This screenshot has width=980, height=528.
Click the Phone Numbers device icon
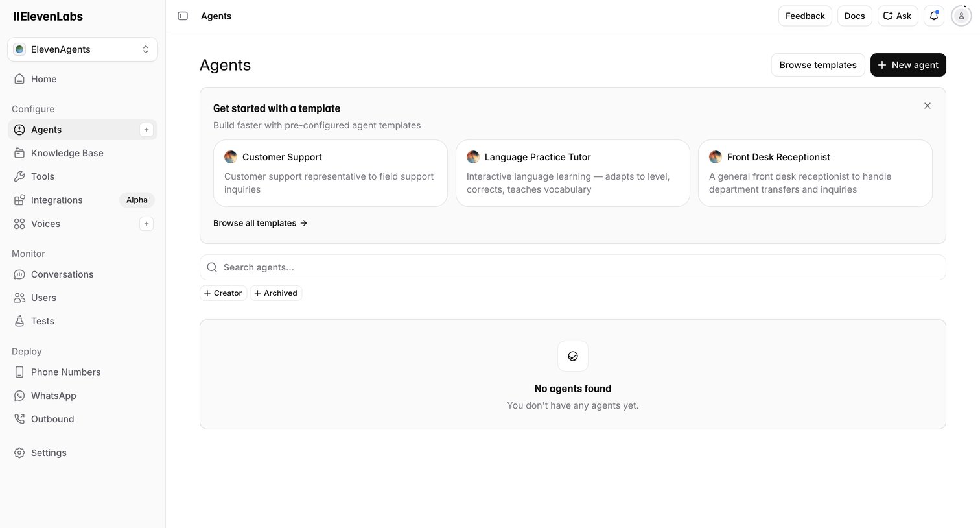point(19,372)
